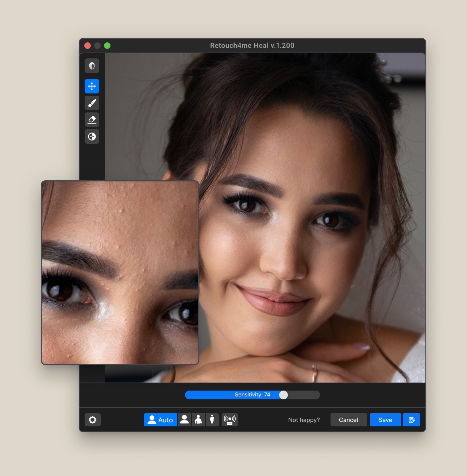Cancel the retouching changes
This screenshot has height=476, width=467.
coord(348,420)
